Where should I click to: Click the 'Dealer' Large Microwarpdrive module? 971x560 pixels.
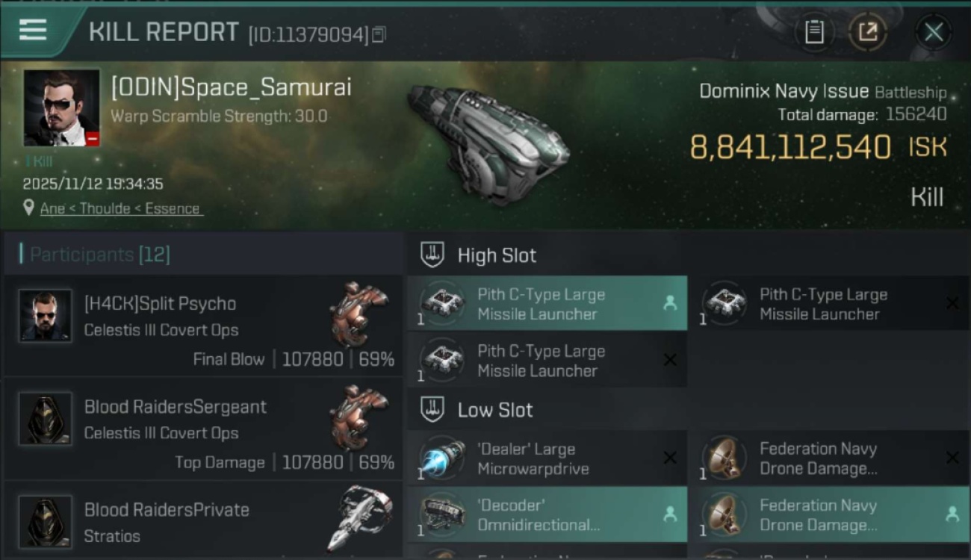pos(547,458)
